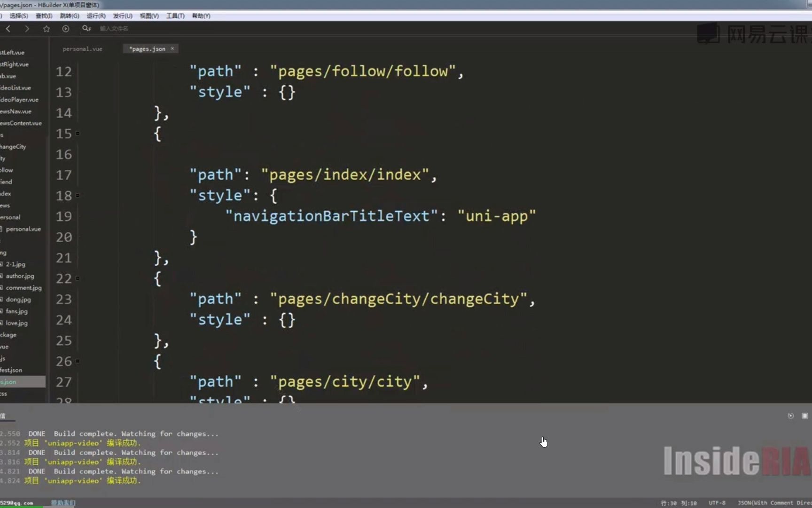Viewport: 812px width, 508px height.
Task: Open the 帮助(Y) menu
Action: click(x=201, y=16)
